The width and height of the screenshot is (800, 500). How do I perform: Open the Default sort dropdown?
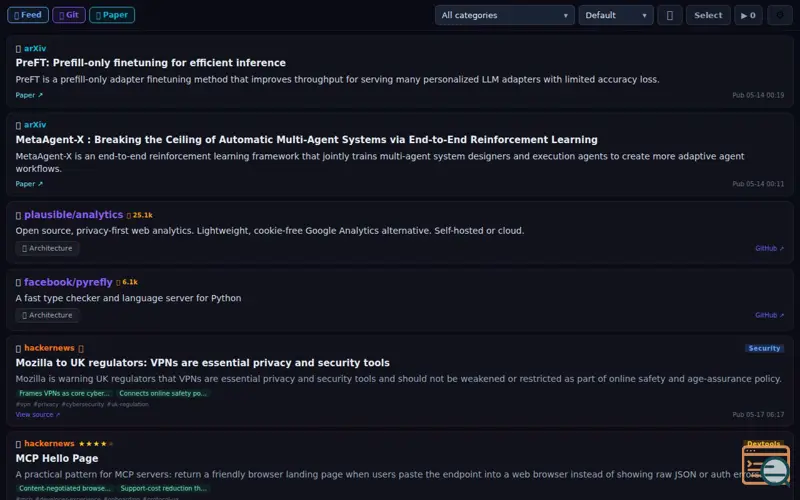[x=616, y=15]
